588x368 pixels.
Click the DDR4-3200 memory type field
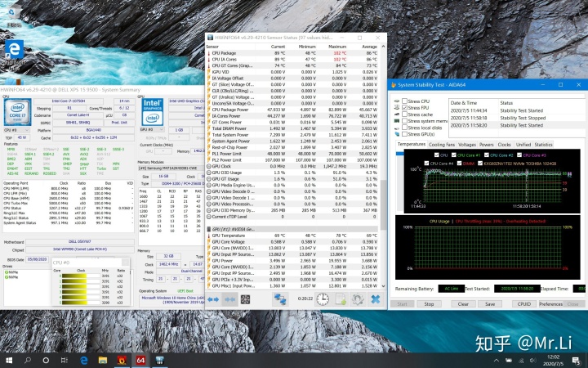[176, 184]
